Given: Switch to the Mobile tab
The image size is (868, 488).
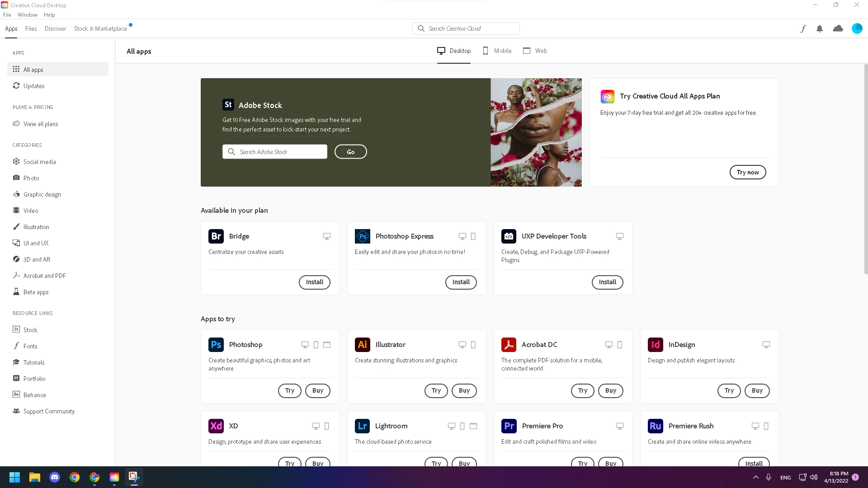Looking at the screenshot, I should [x=497, y=51].
